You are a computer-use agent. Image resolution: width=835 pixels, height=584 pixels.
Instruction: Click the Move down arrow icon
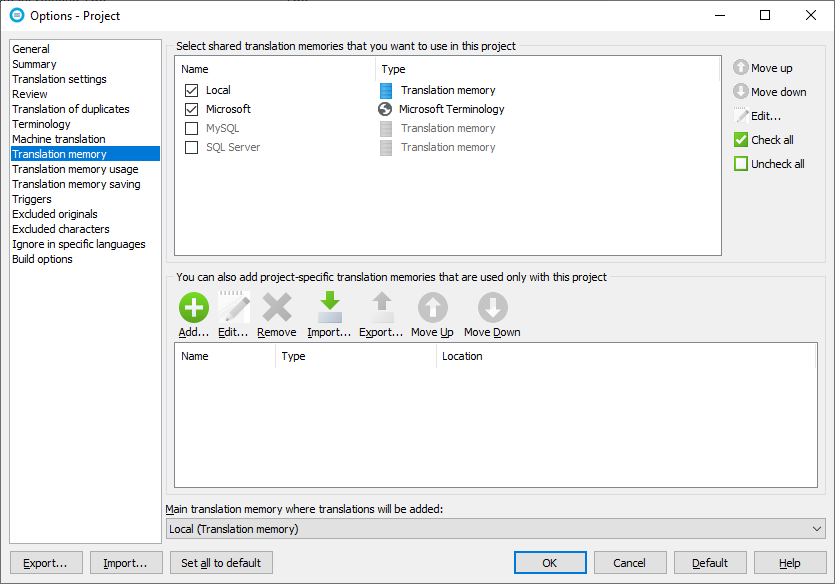(740, 92)
